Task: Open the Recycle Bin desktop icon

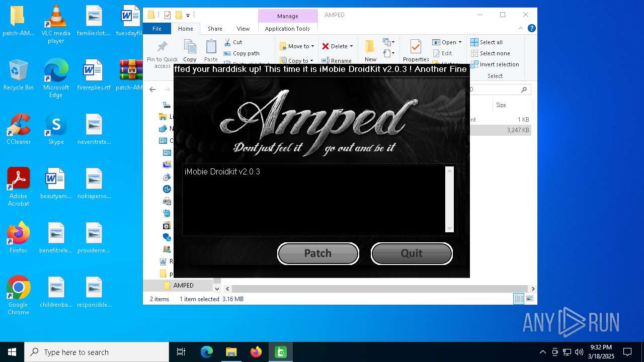Action: (19, 75)
